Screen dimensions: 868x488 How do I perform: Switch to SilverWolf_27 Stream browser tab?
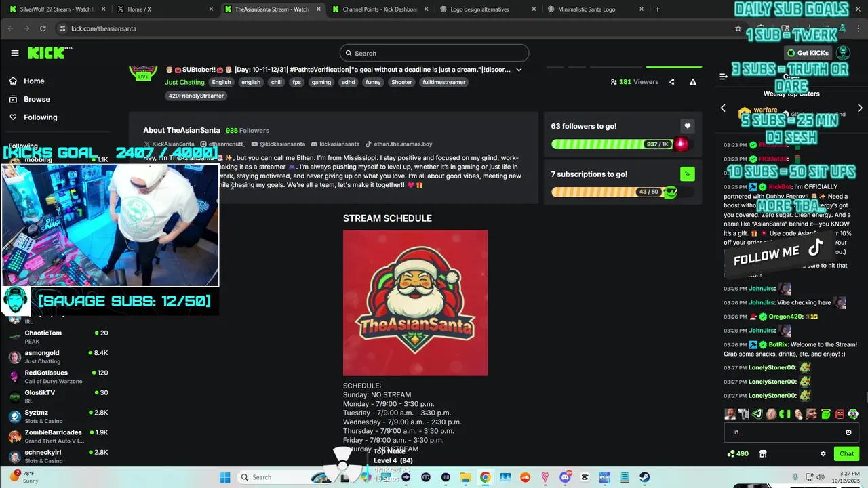tap(58, 9)
